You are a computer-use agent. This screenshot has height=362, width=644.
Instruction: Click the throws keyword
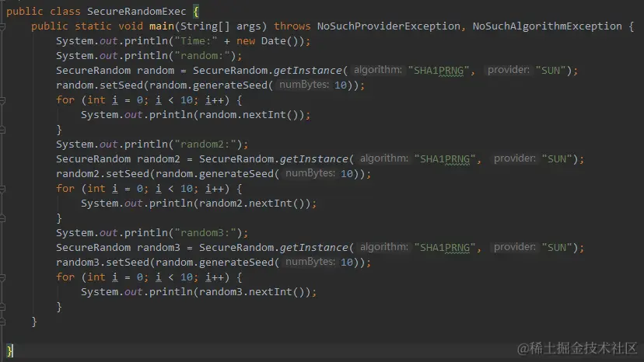pyautogui.click(x=292, y=26)
